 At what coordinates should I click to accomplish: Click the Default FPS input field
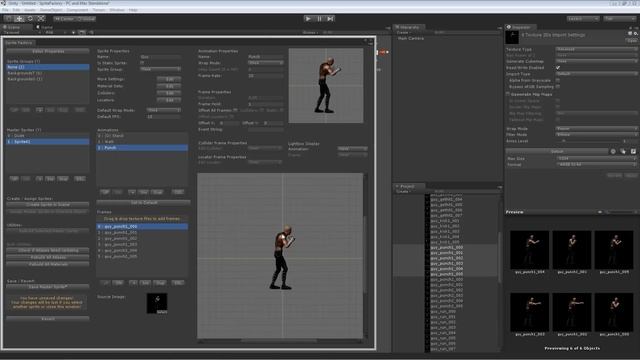pos(163,117)
